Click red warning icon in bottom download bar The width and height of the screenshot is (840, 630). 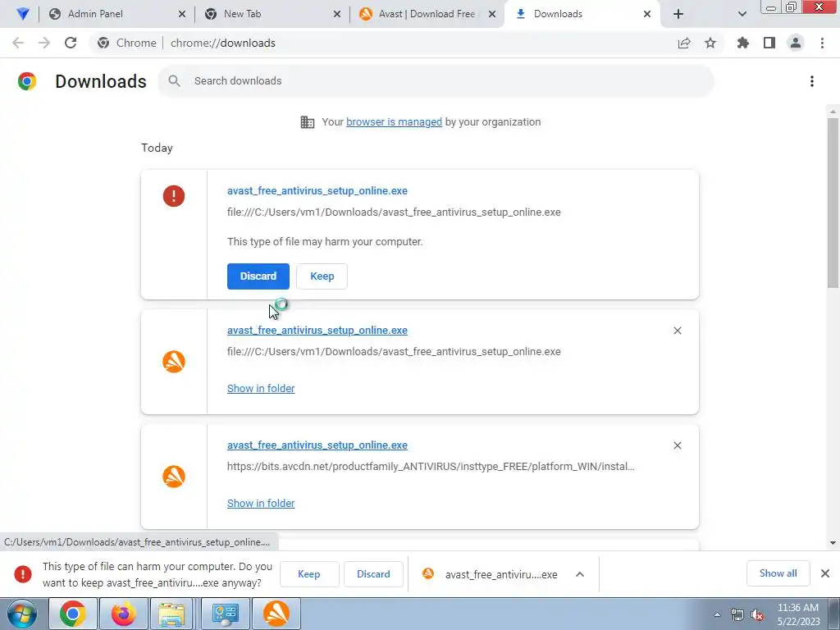click(22, 574)
